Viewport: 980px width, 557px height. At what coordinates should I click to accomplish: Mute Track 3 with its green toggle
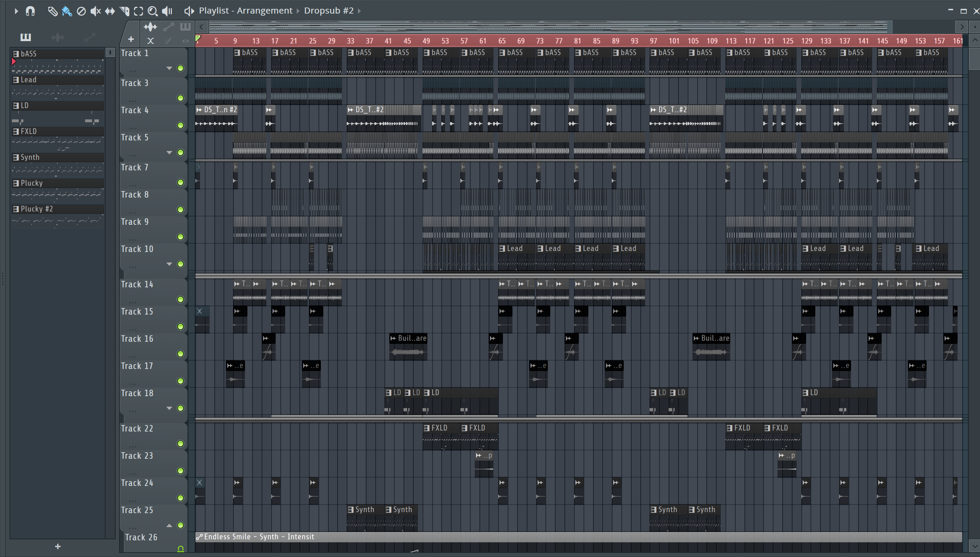(x=180, y=98)
